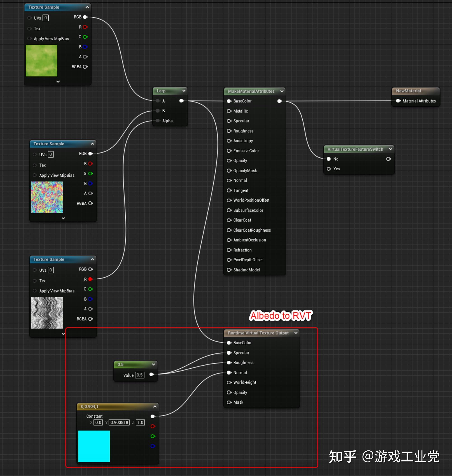Click Mask pin on Runtime Virtual Texture Output
452x476 pixels.
point(229,402)
